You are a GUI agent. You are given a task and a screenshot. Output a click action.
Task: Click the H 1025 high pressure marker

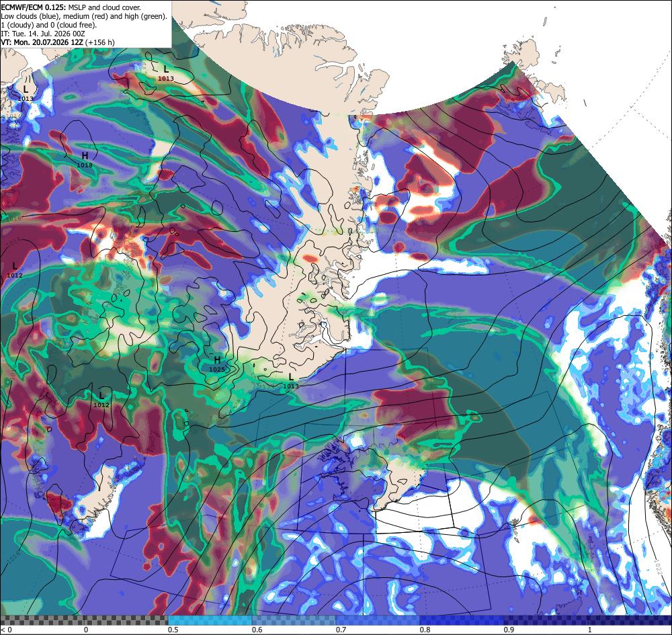tap(217, 364)
